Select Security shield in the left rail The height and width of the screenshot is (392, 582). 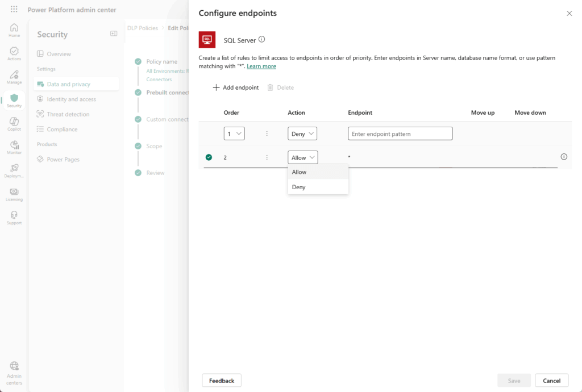coord(14,101)
